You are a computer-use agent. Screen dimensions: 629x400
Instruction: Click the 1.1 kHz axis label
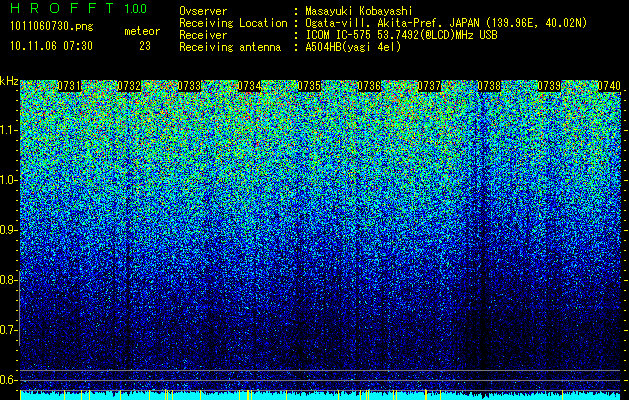[x=9, y=130]
